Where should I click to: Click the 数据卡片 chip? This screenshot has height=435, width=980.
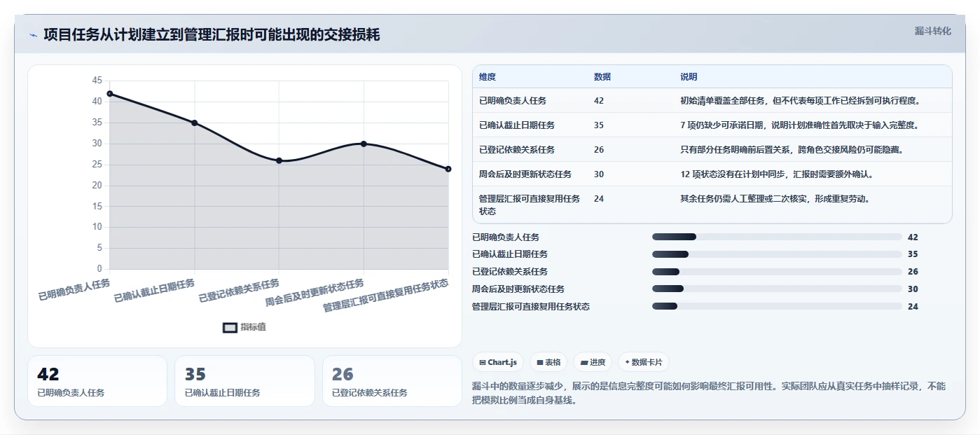pos(644,362)
